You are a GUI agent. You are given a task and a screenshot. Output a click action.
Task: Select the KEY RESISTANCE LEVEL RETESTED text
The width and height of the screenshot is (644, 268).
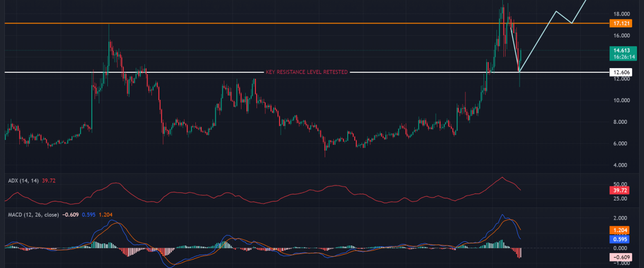coord(307,72)
